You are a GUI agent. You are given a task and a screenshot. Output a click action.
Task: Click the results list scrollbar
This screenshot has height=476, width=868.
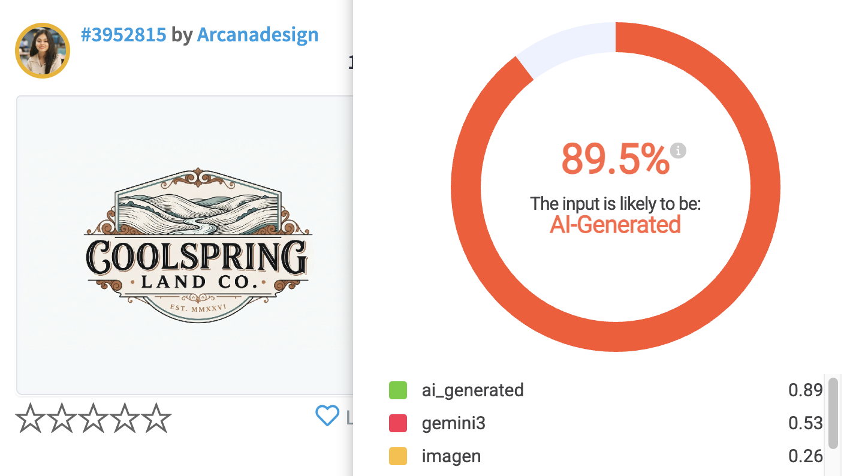point(833,412)
